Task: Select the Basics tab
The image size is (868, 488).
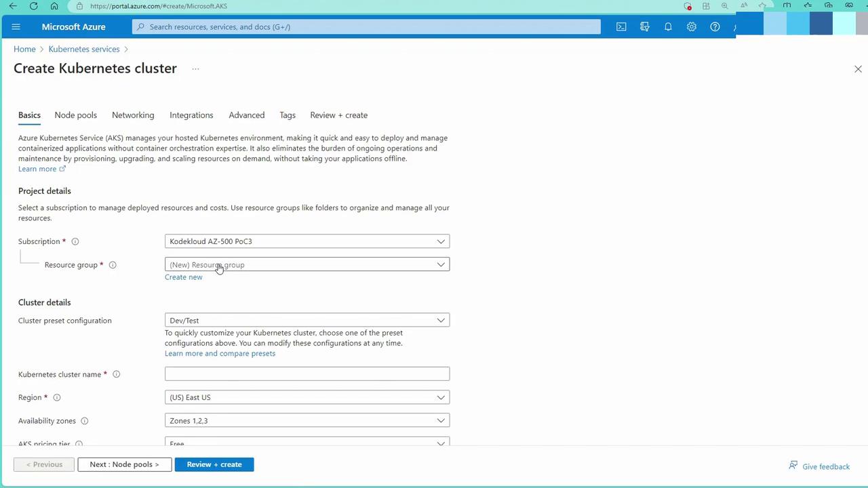Action: tap(29, 115)
